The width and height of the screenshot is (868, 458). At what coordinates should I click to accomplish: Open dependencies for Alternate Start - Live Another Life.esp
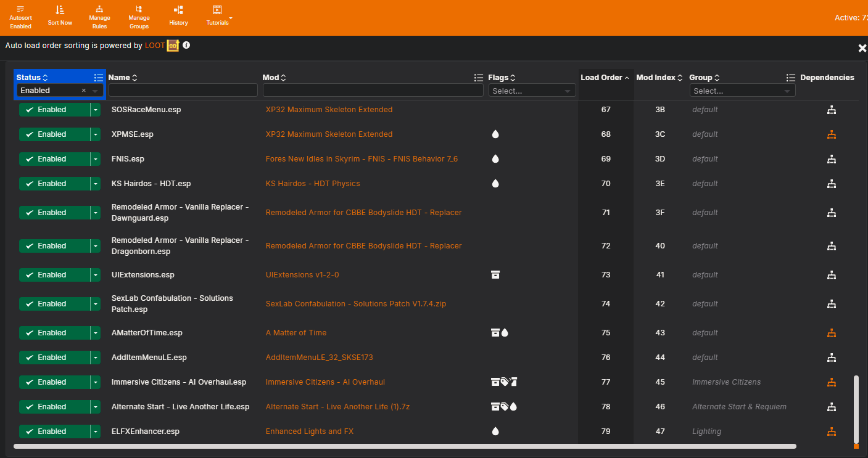pyautogui.click(x=831, y=407)
